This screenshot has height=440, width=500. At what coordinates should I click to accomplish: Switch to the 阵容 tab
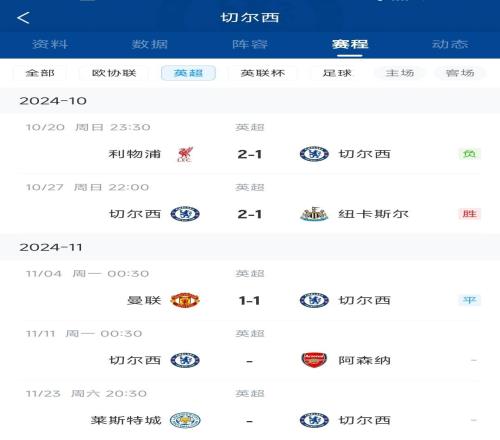[250, 44]
